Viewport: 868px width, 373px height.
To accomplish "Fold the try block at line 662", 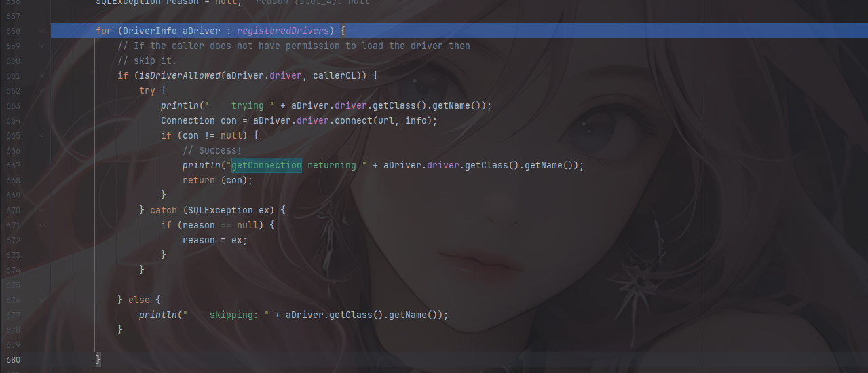I will tap(42, 91).
